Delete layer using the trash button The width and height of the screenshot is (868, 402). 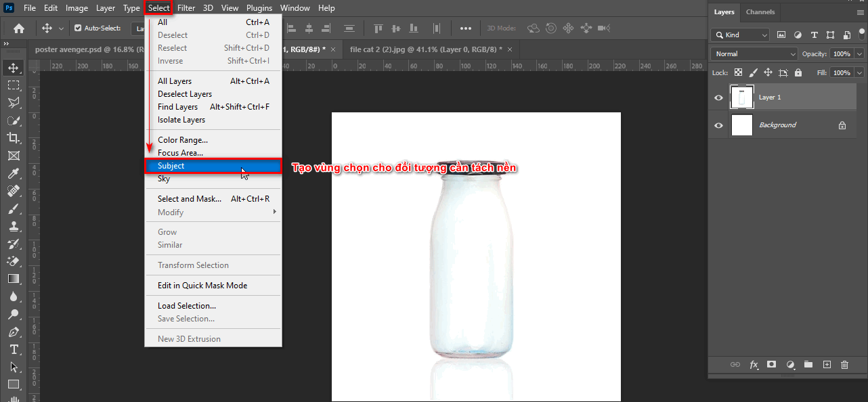(x=844, y=364)
